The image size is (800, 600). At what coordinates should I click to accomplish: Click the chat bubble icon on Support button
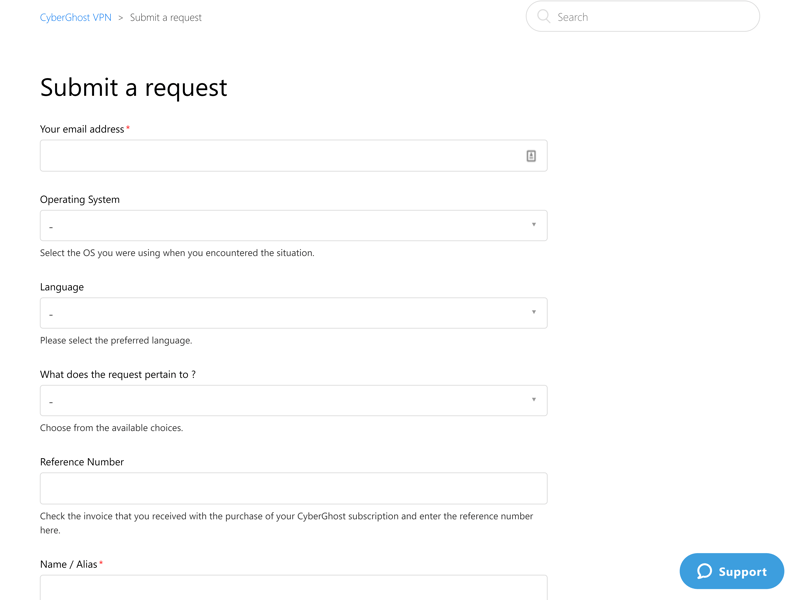[x=704, y=571]
